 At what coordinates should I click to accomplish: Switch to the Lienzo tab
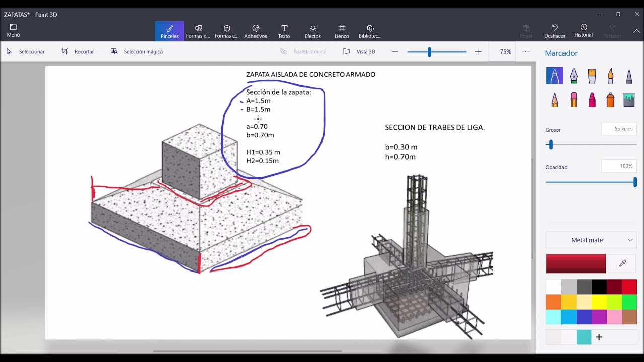coord(342,31)
